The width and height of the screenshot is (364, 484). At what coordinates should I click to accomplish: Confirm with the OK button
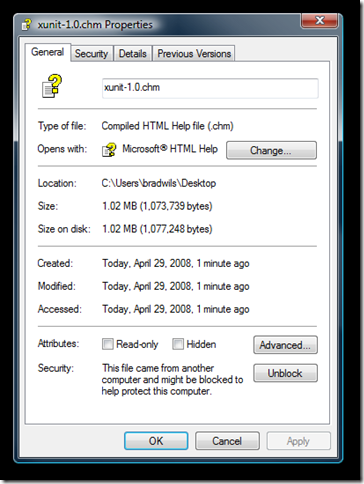(156, 441)
